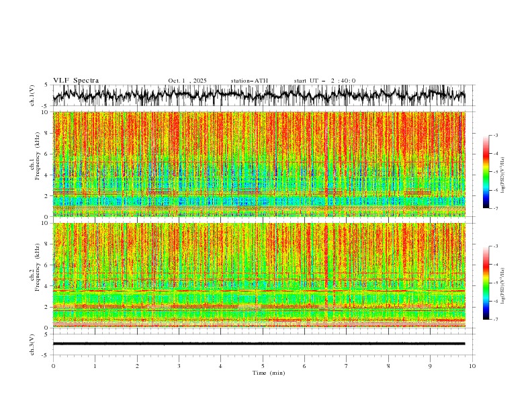The height and width of the screenshot is (411, 532).
Task: Click the ch.1(V) axis "-5" tick label
Action: [x=46, y=106]
